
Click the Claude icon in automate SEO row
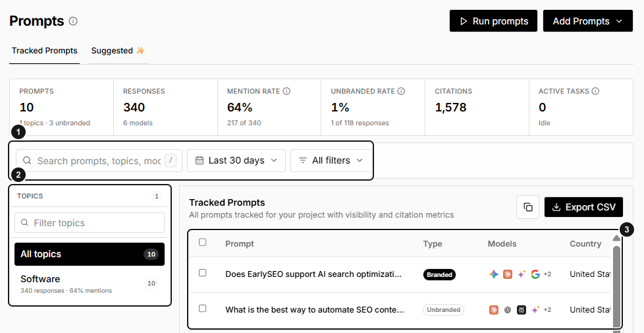[x=494, y=310]
